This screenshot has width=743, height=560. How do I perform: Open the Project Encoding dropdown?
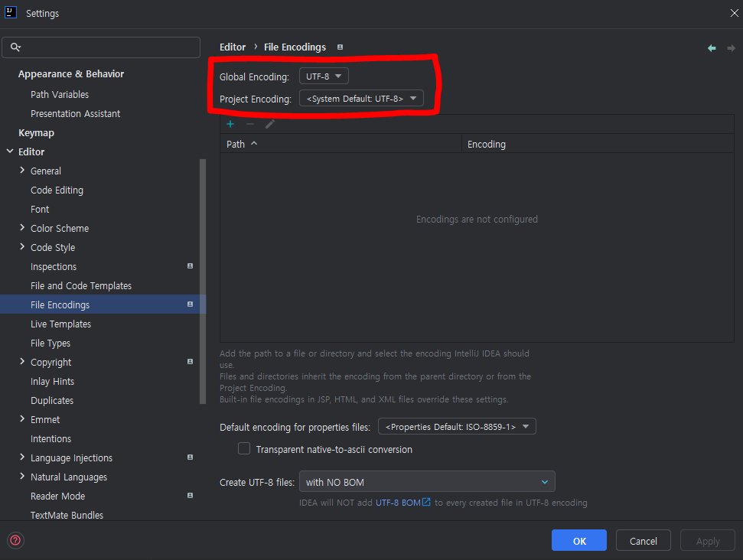pyautogui.click(x=361, y=99)
